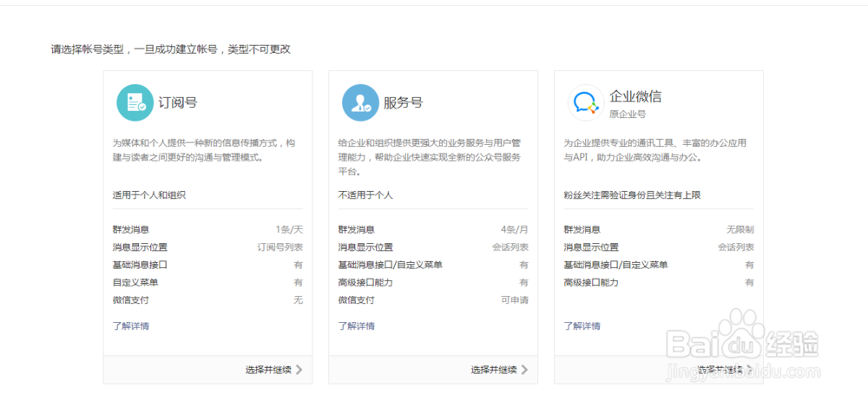Click 基础消息接口/自定义菜单 in 企业微信 card
The image size is (868, 401).
pos(616,265)
